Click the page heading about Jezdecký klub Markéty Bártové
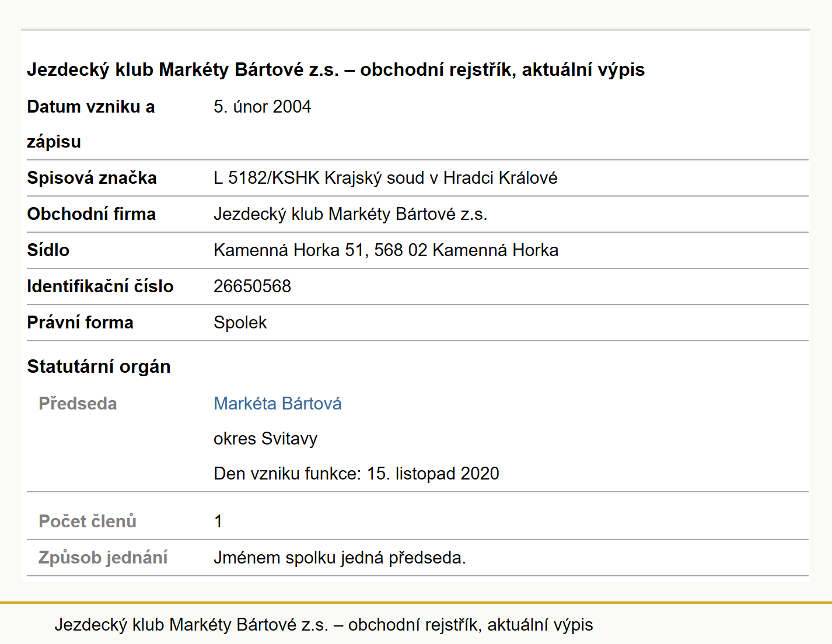Viewport: 832px width, 644px height. pyautogui.click(x=336, y=69)
